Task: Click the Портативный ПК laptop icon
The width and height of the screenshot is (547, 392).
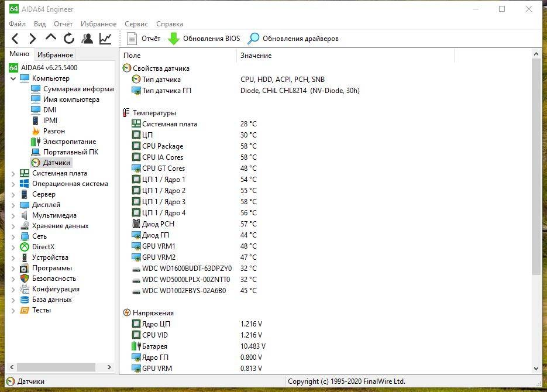Action: pos(36,152)
